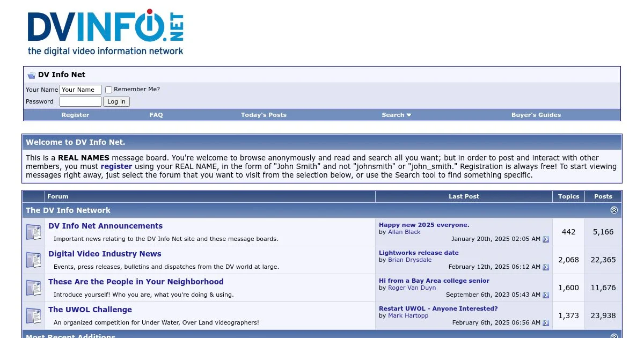Viewport: 644px width, 338px height.
Task: Click the Topics column header
Action: [x=568, y=196]
